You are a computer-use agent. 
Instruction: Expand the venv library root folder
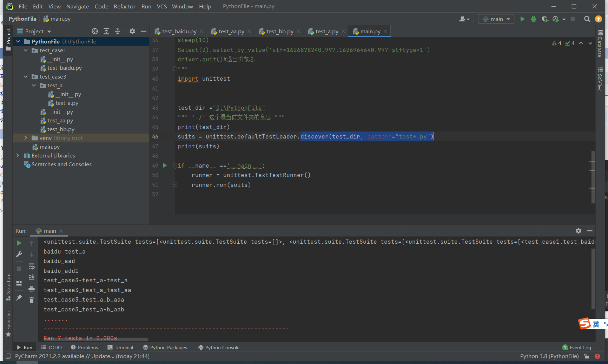26,138
